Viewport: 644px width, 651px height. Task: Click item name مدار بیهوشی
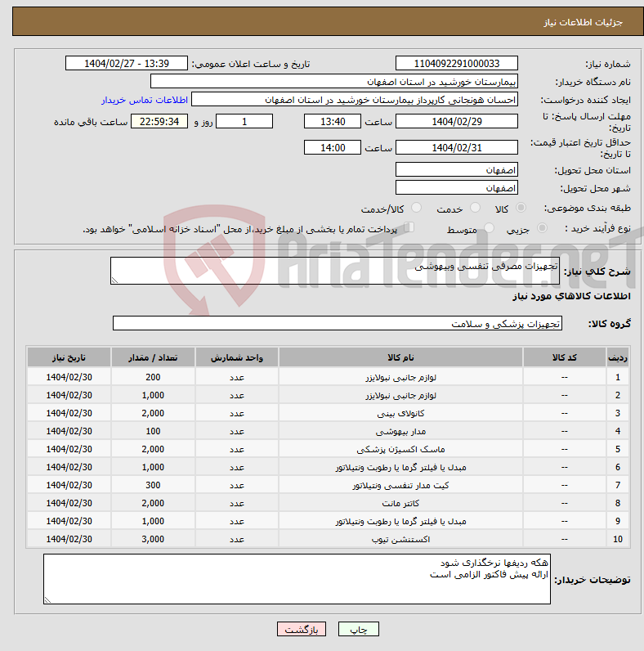400,431
